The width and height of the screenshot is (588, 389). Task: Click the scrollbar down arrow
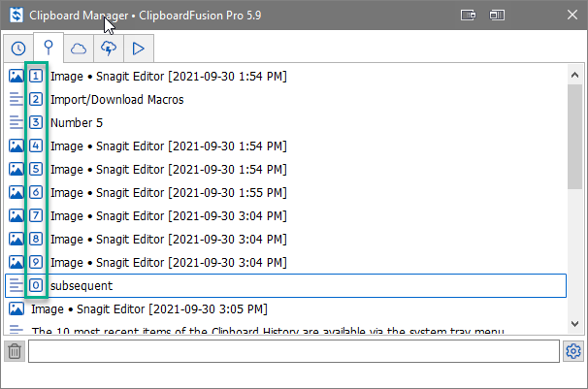pos(574,323)
